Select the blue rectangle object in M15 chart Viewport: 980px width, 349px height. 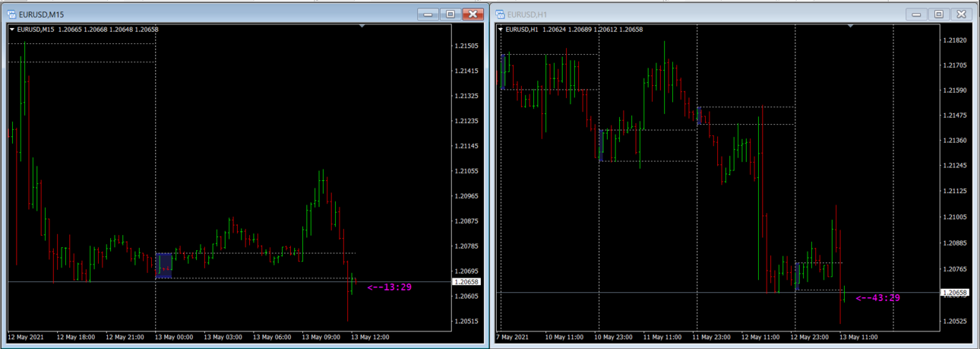[163, 265]
